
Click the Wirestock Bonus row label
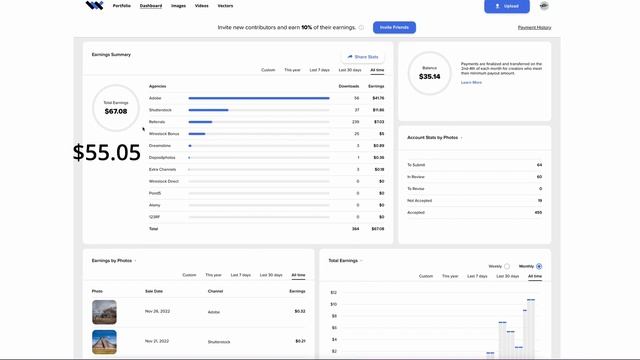click(164, 134)
